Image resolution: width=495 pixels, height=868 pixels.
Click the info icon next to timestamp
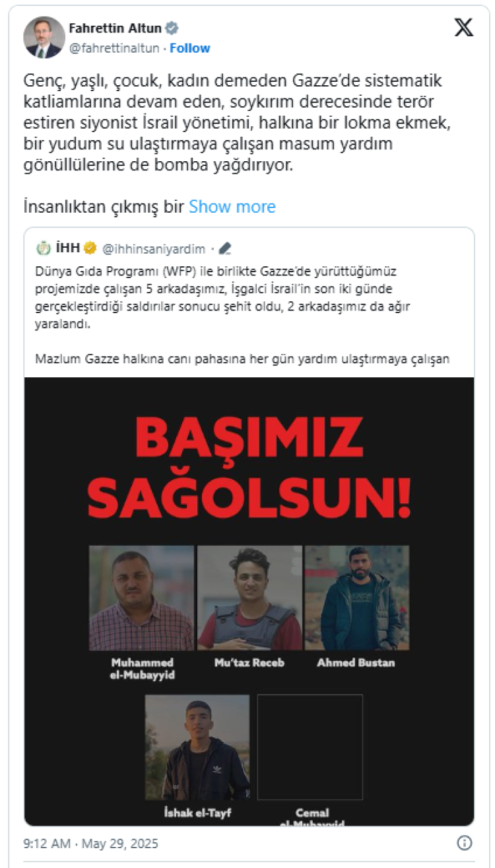click(464, 844)
